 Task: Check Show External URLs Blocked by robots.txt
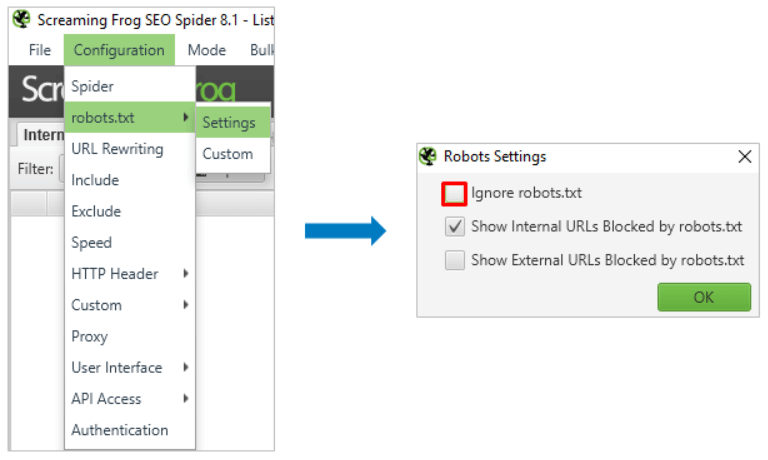pos(455,260)
